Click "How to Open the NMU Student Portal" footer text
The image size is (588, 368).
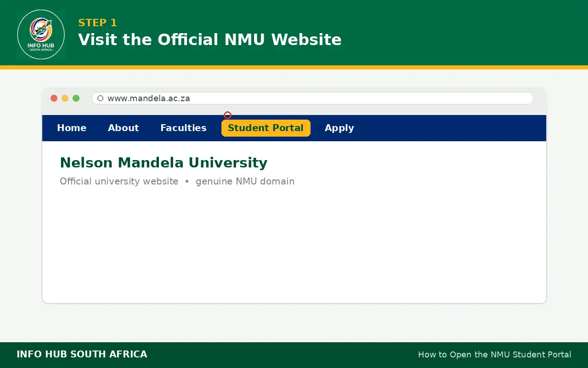click(x=495, y=355)
